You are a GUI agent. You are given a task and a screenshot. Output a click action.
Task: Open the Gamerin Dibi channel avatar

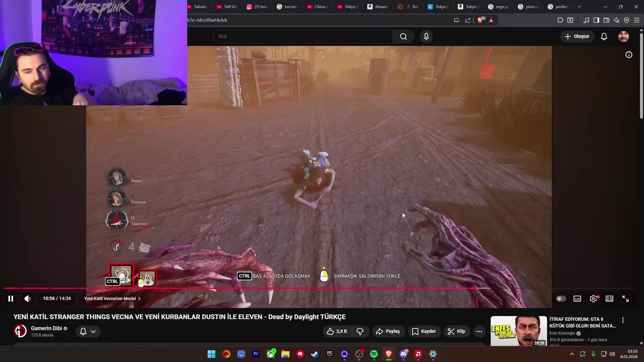(20, 331)
